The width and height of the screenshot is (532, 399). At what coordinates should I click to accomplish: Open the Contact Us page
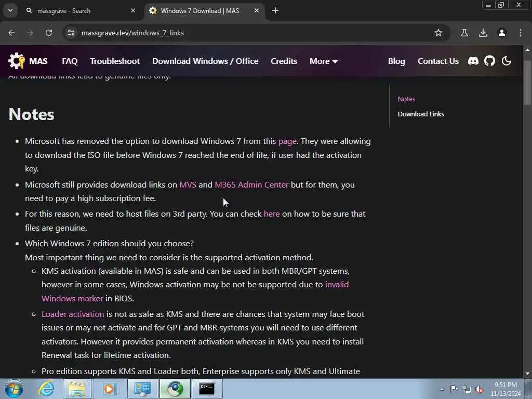[438, 61]
